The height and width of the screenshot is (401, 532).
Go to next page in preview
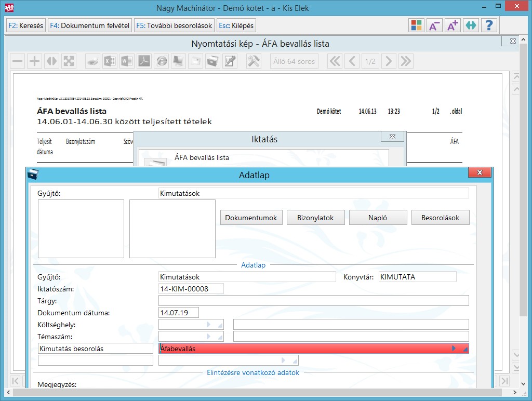point(388,61)
